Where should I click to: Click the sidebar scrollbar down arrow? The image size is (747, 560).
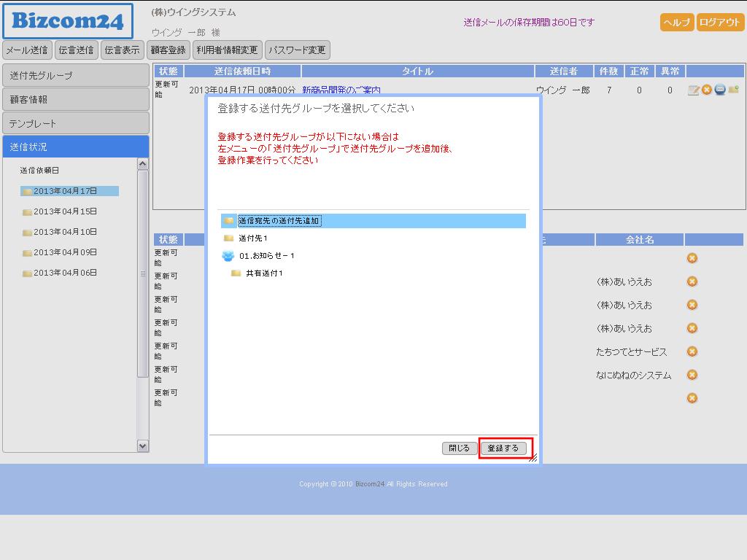pos(143,446)
